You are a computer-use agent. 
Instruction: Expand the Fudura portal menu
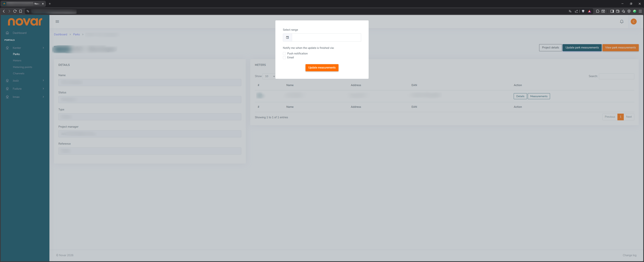[x=25, y=89]
